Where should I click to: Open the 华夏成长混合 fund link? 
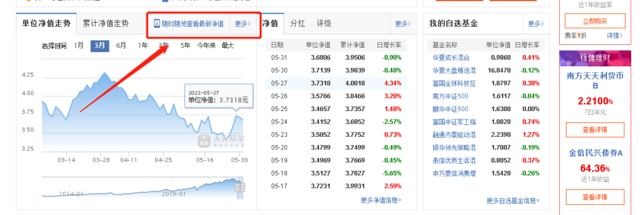(451, 57)
